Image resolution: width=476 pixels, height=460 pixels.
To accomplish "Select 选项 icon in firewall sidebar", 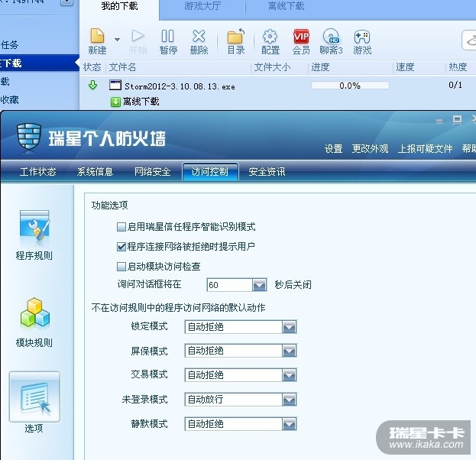I will click(x=34, y=397).
